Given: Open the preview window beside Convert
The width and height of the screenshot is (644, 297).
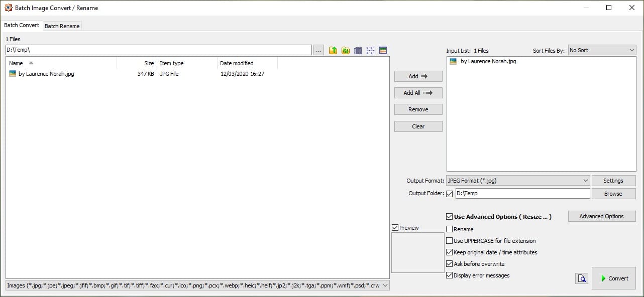Looking at the screenshot, I should pyautogui.click(x=582, y=278).
